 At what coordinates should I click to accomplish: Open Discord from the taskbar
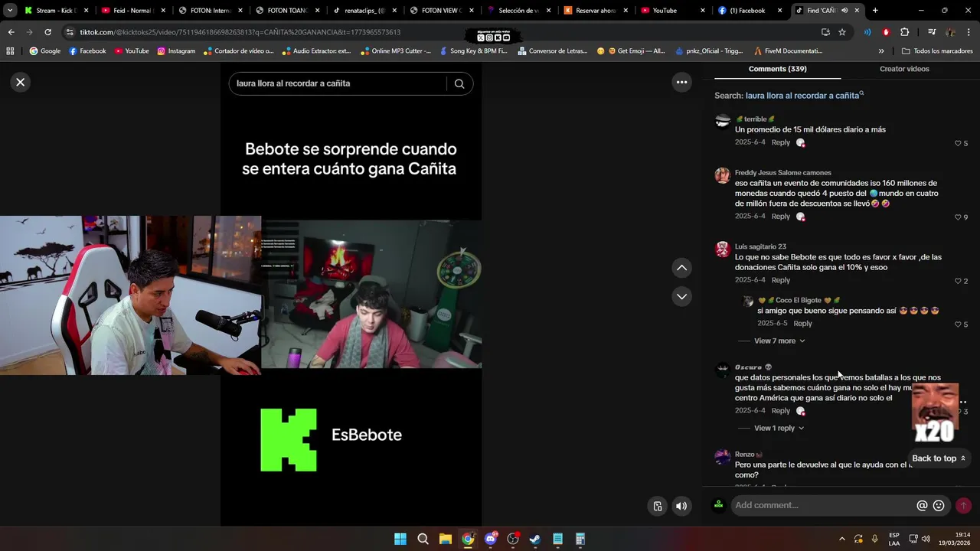click(491, 539)
